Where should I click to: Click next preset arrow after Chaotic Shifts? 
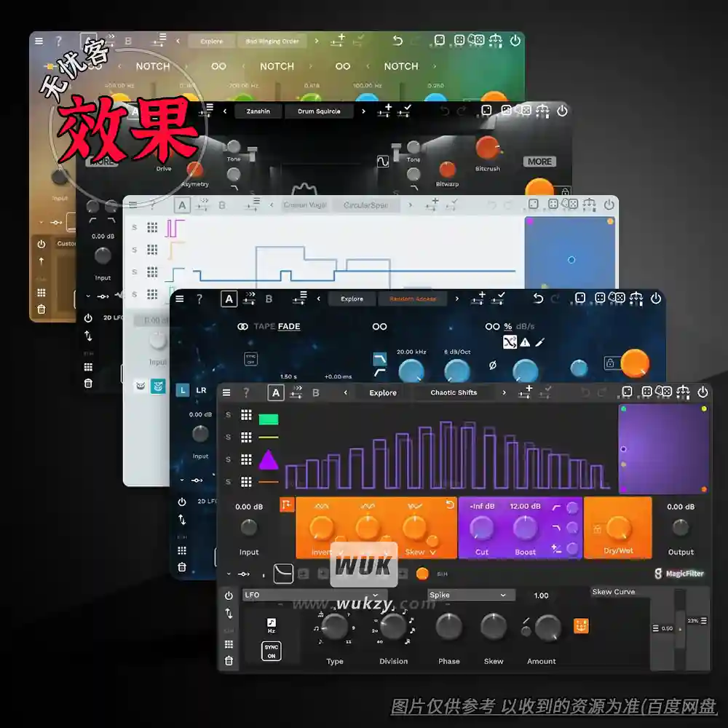click(503, 393)
